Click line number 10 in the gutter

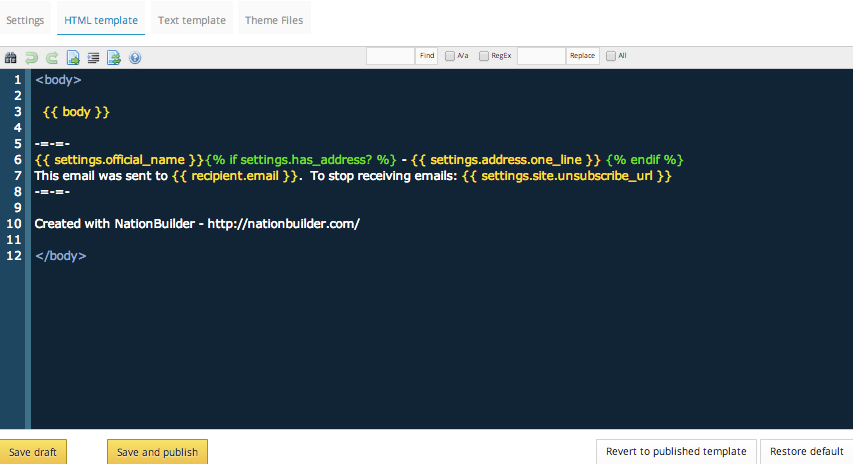pos(14,224)
